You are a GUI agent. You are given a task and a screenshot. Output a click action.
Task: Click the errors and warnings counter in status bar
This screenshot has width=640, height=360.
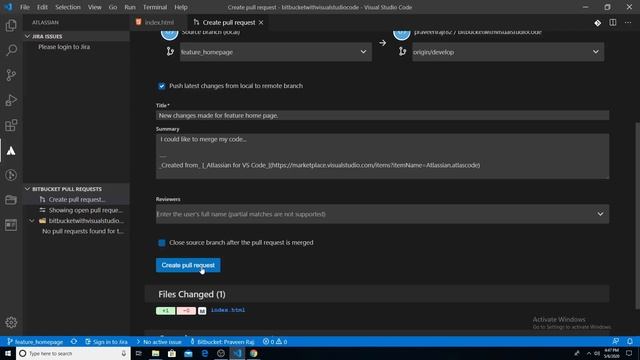pyautogui.click(x=275, y=342)
